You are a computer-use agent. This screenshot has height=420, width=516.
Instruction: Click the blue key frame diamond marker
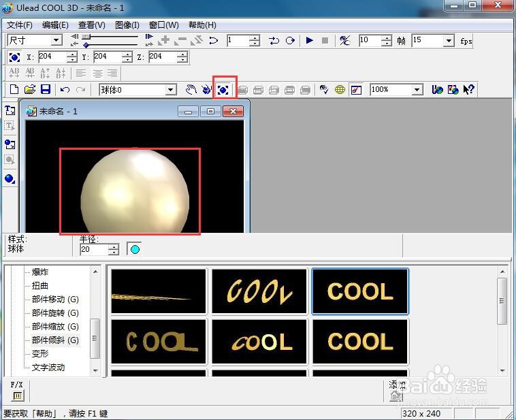coord(86,45)
